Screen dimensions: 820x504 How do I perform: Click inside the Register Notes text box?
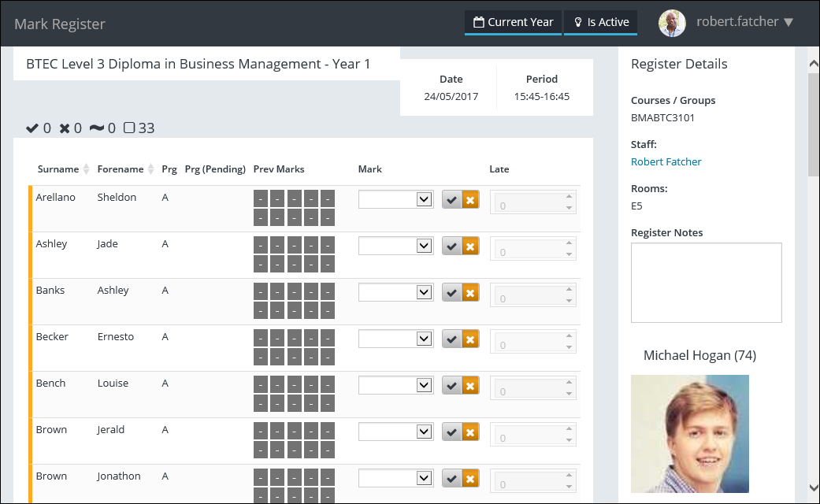pos(706,282)
